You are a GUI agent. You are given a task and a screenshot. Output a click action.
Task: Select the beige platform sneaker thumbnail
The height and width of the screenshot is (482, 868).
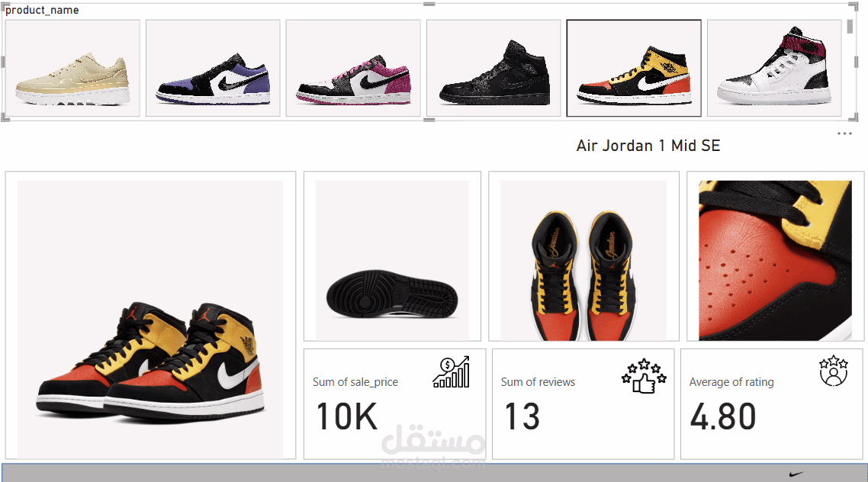pyautogui.click(x=72, y=68)
